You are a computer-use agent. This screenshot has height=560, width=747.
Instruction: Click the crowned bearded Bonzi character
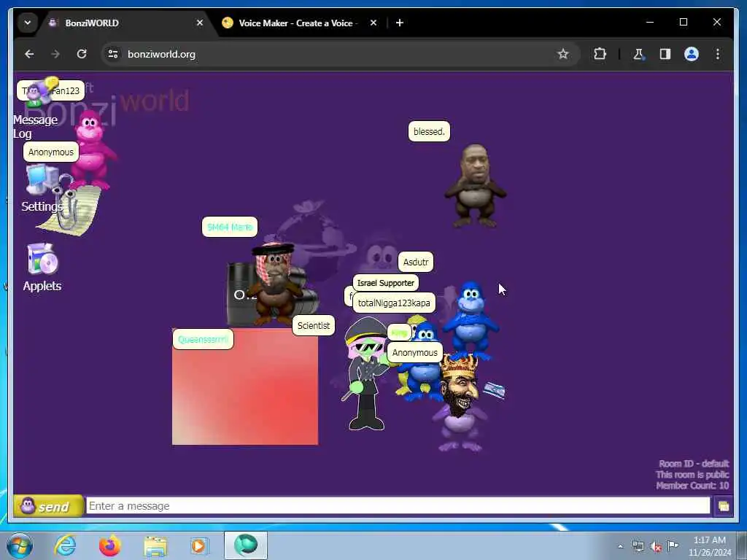(x=461, y=402)
